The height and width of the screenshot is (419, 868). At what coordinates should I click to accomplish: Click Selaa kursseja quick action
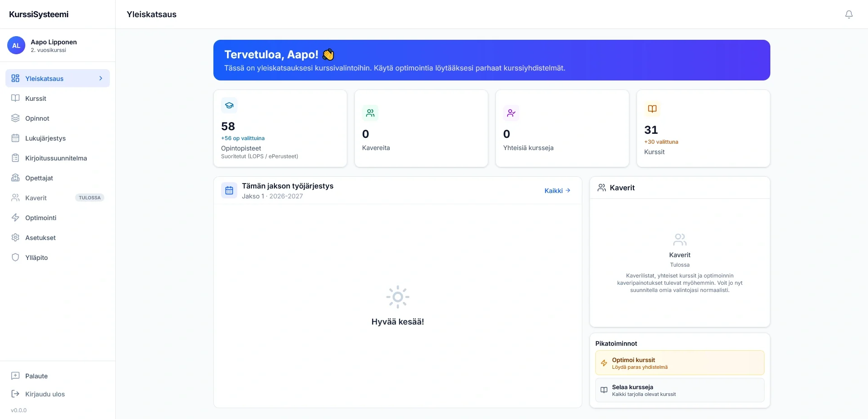click(x=680, y=390)
